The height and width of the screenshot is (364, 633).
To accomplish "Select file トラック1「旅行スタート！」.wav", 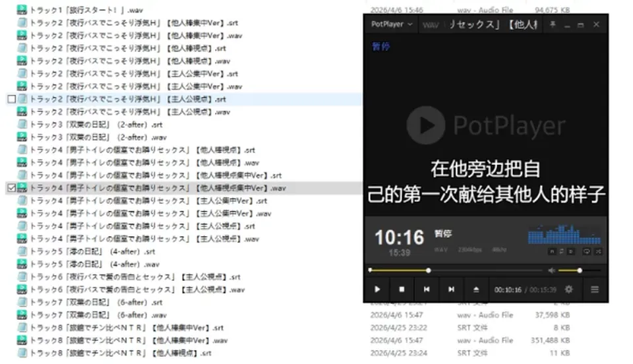I will [86, 10].
